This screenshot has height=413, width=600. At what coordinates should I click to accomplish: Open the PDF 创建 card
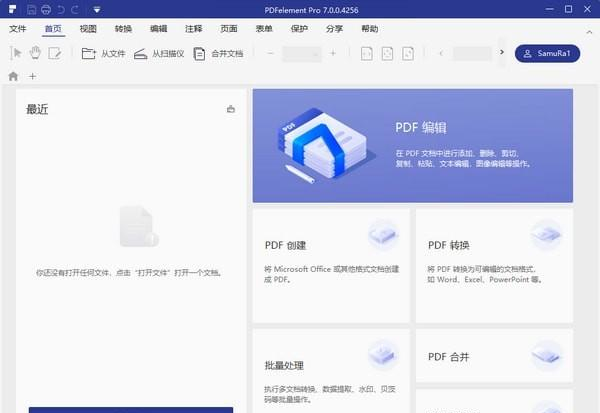331,265
